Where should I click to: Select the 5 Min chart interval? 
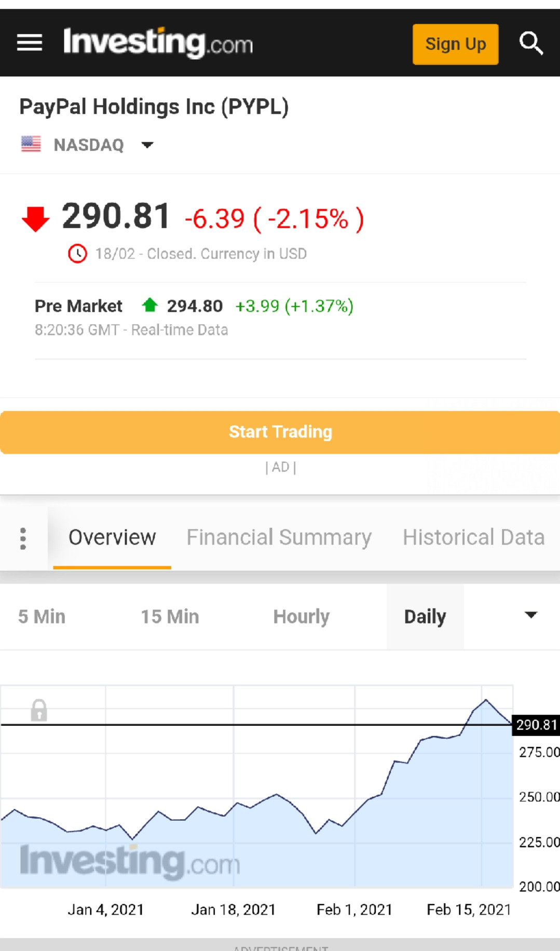coord(42,617)
